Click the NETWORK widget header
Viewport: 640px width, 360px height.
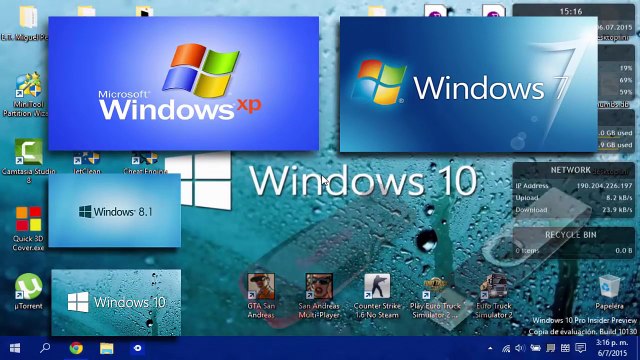(x=571, y=170)
